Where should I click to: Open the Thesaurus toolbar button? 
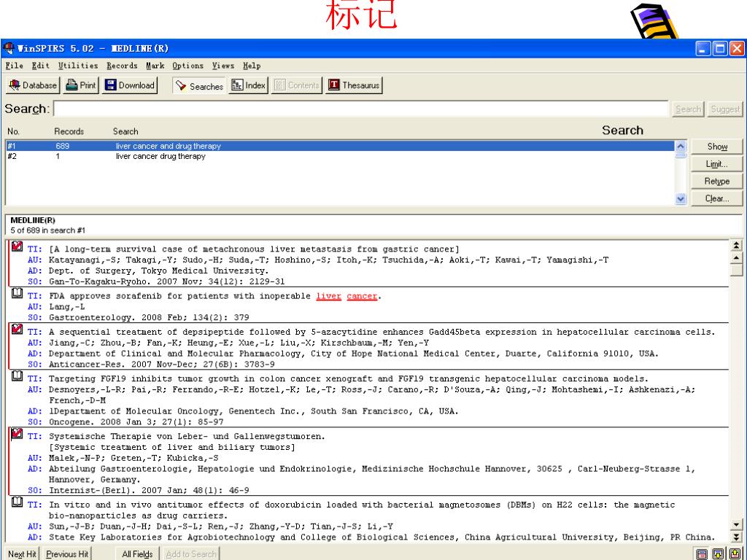pos(354,85)
